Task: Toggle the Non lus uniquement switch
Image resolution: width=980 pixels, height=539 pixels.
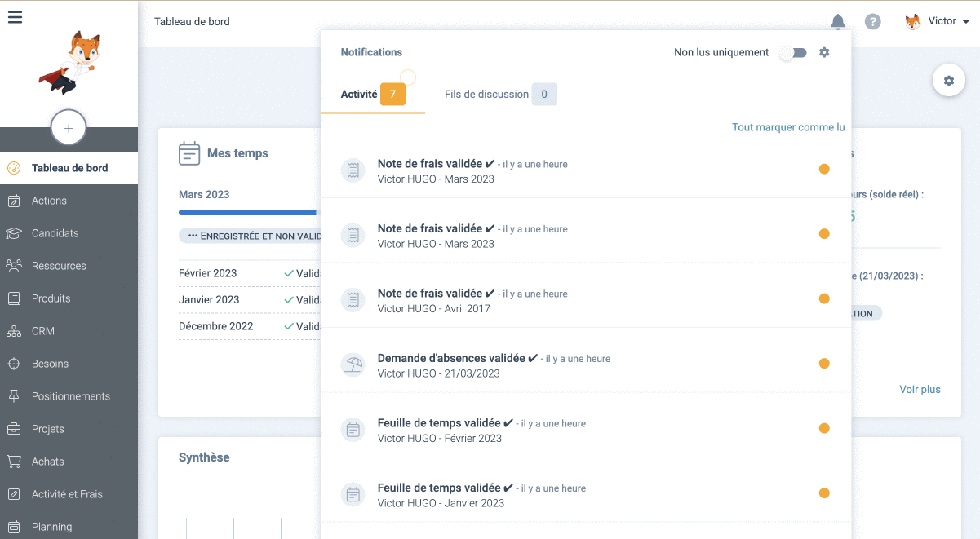Action: click(792, 52)
